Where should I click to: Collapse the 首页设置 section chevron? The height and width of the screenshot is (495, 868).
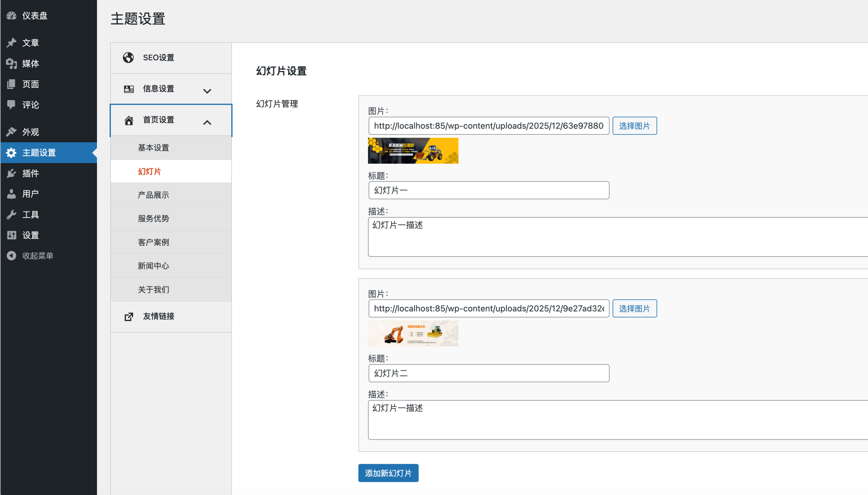(x=207, y=122)
